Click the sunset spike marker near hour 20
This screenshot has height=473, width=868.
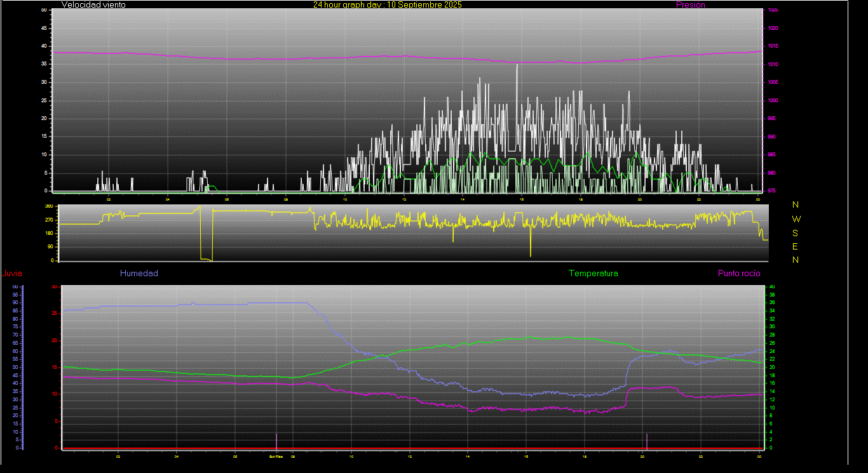(x=647, y=441)
